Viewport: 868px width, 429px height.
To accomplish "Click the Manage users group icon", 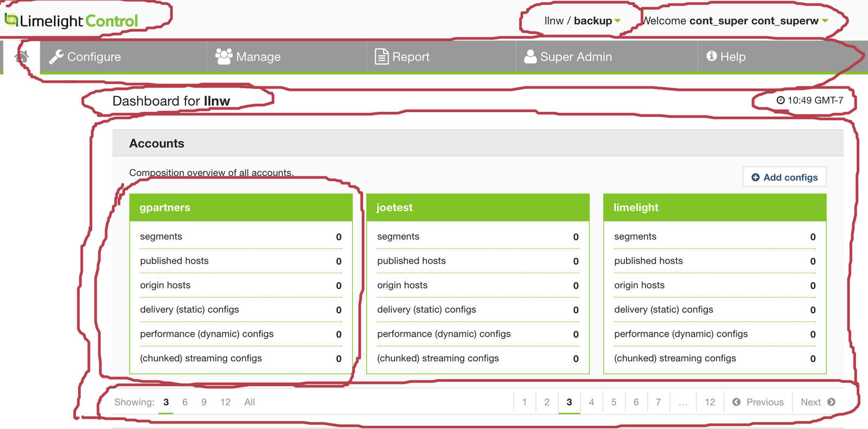I will [224, 56].
